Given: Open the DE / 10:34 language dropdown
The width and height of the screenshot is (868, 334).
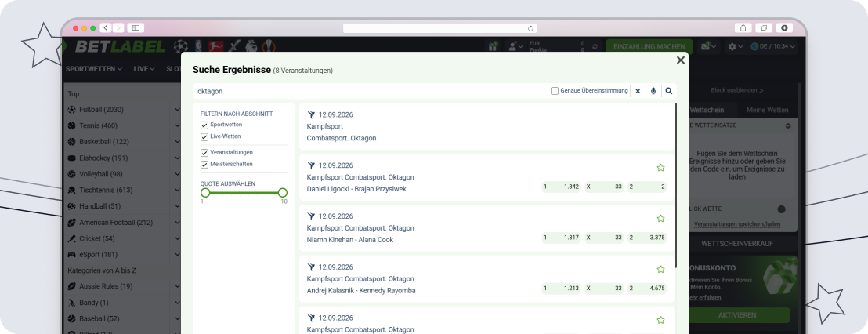Looking at the screenshot, I should pyautogui.click(x=773, y=47).
